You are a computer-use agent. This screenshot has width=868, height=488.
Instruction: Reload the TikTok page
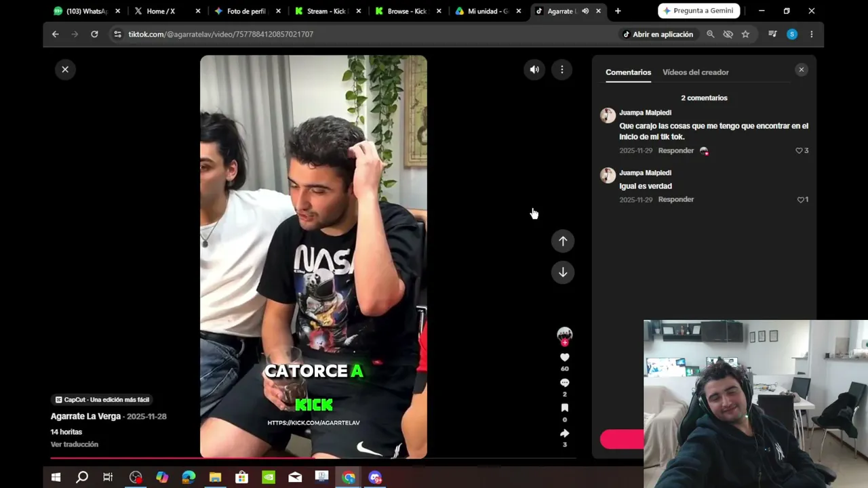94,34
